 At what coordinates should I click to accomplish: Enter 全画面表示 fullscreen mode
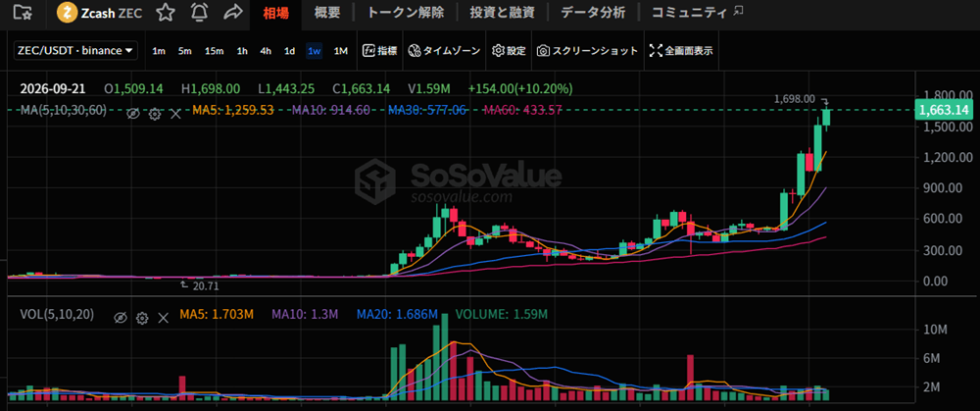coord(681,51)
